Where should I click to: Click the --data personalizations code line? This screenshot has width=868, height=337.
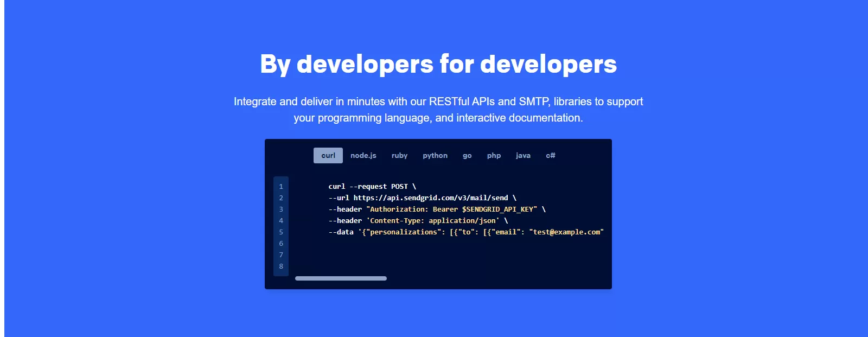click(465, 232)
